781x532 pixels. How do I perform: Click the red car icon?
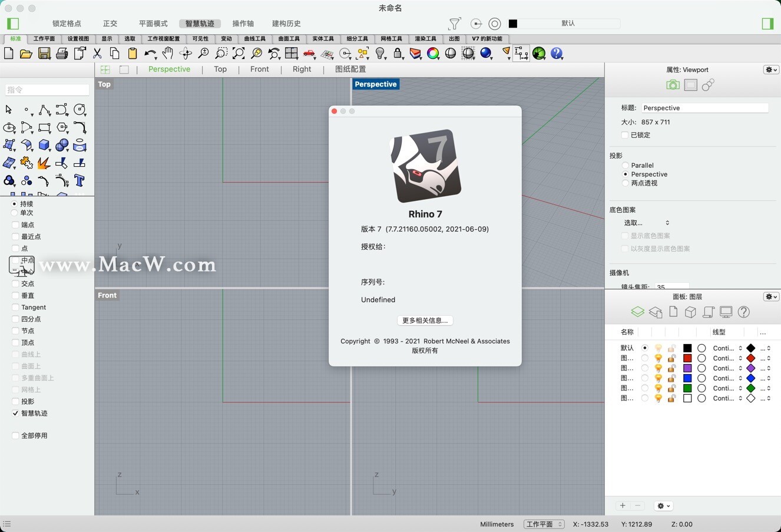[x=309, y=54]
